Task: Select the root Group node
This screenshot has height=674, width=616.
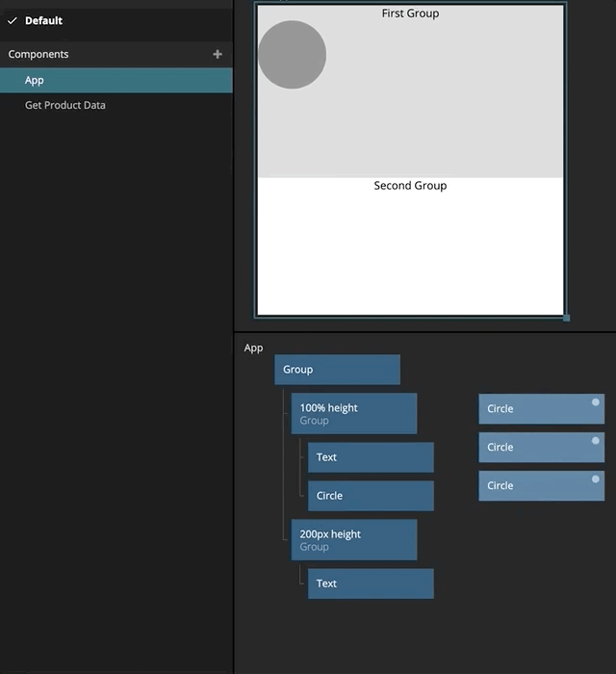Action: (x=336, y=370)
